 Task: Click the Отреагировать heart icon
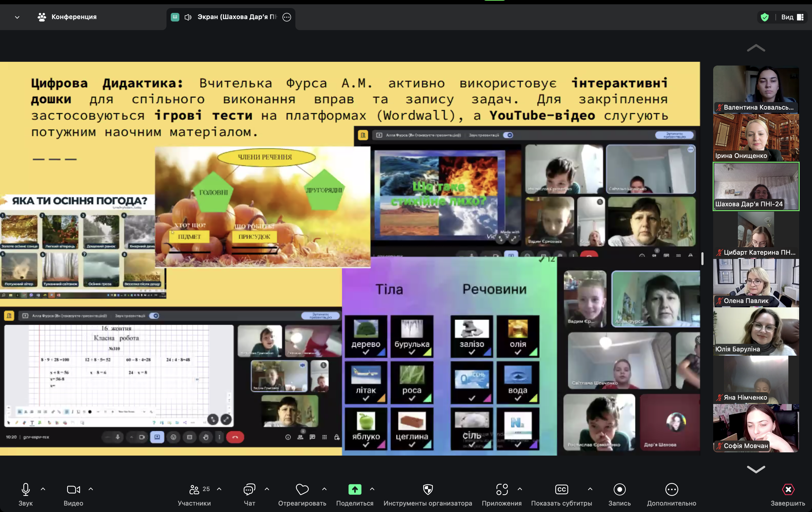[302, 489]
